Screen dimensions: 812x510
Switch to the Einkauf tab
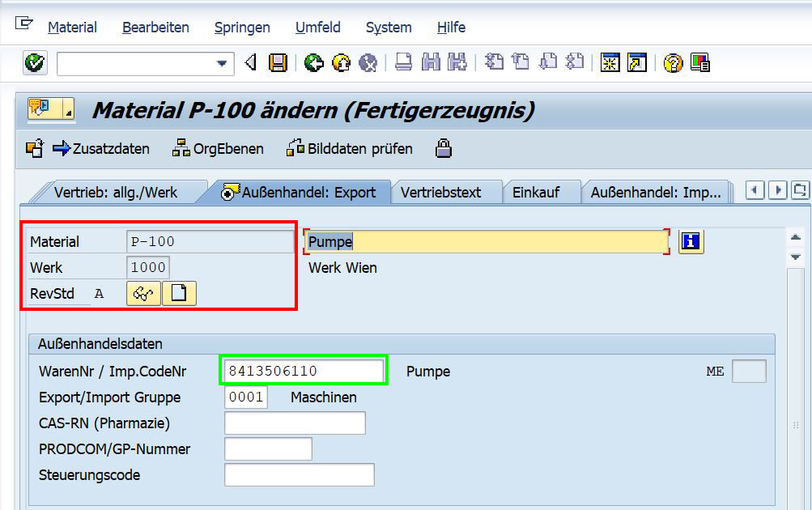(x=536, y=193)
